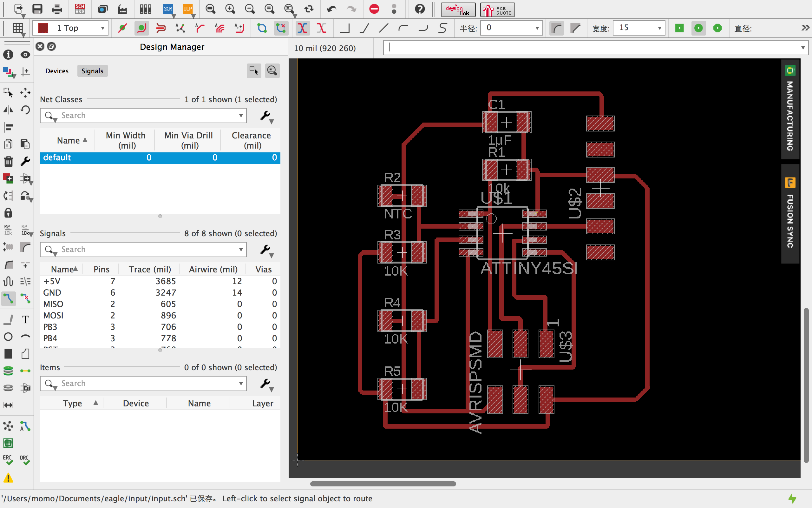This screenshot has width=812, height=508.
Task: Toggle the push violators routing mode
Action: [x=161, y=28]
